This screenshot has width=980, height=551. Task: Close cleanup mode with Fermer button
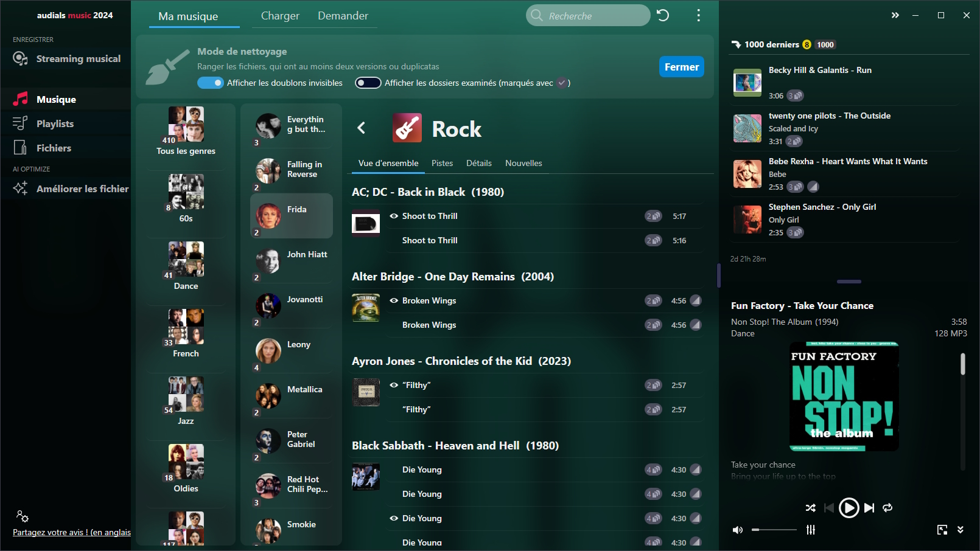point(682,67)
